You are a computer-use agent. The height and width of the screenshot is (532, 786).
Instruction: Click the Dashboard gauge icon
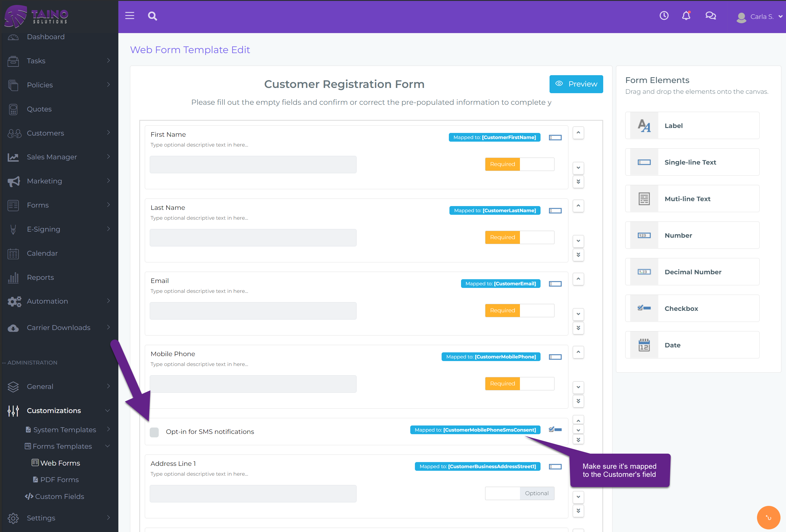[13, 37]
